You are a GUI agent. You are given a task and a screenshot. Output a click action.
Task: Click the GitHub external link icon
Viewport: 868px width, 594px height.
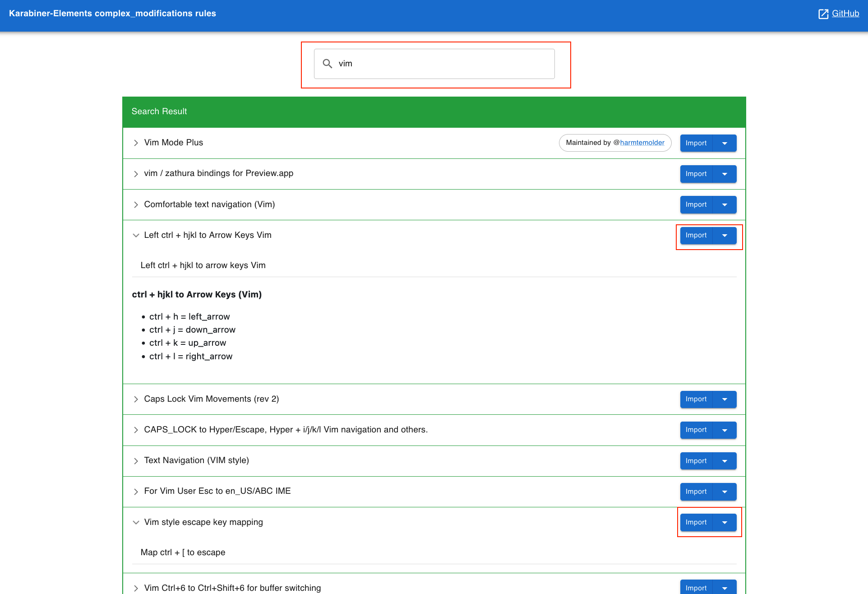(x=823, y=14)
